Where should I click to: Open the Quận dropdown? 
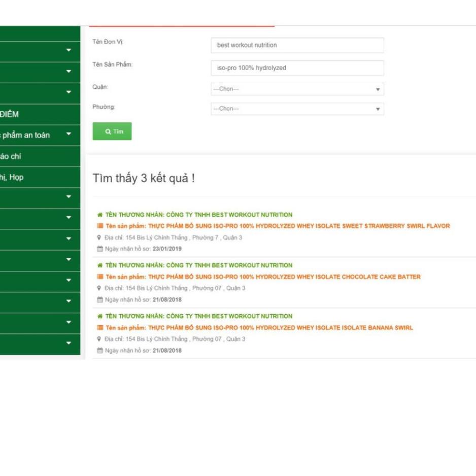297,89
